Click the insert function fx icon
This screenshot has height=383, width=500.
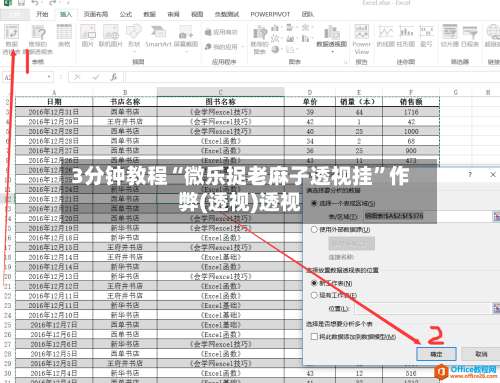pos(114,77)
